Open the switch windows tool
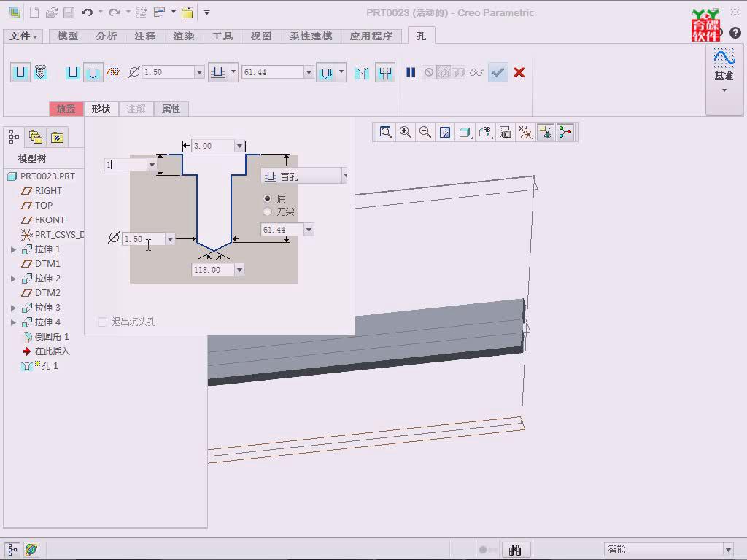Image resolution: width=747 pixels, height=560 pixels. 159,13
